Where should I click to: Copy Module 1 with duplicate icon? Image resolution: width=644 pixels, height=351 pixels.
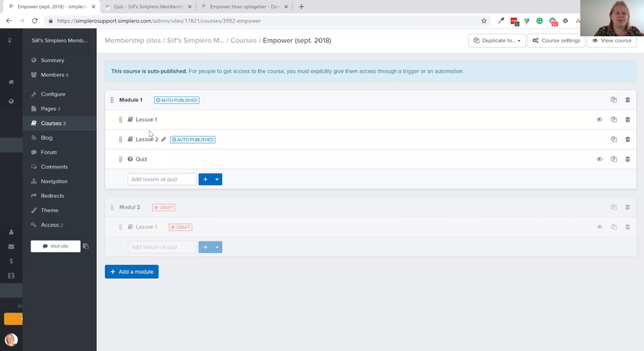pos(613,100)
